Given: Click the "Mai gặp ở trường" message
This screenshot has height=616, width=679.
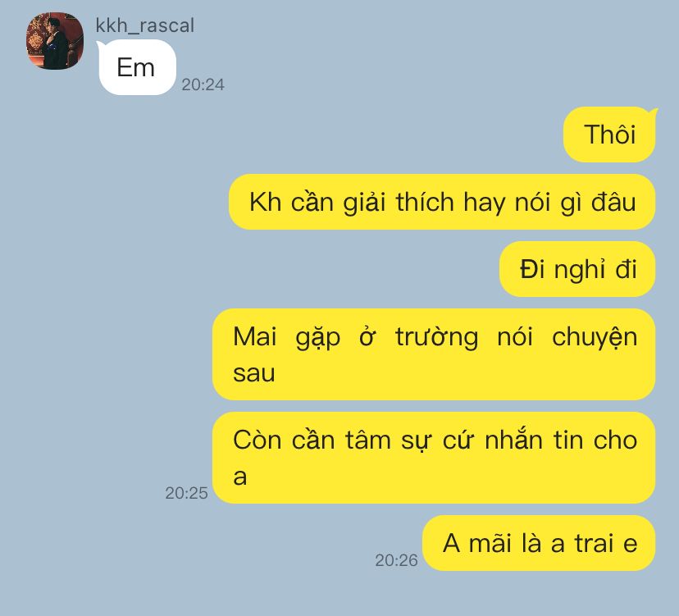Looking at the screenshot, I should (434, 354).
